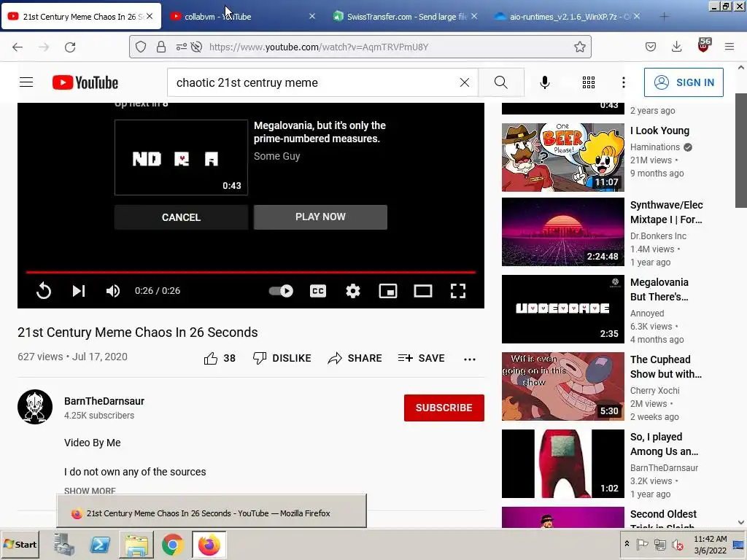Viewport: 747px width, 560px height.
Task: Open So, I played Among Us video
Action: (562, 464)
